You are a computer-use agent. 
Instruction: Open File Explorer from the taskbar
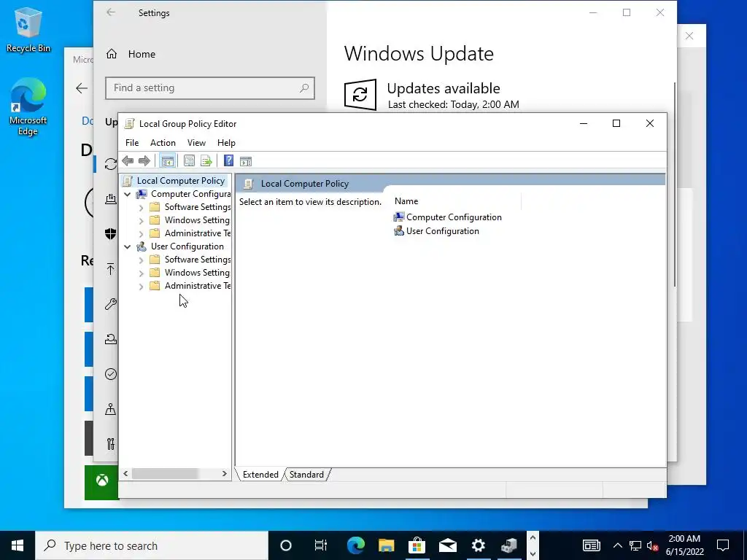click(x=387, y=545)
